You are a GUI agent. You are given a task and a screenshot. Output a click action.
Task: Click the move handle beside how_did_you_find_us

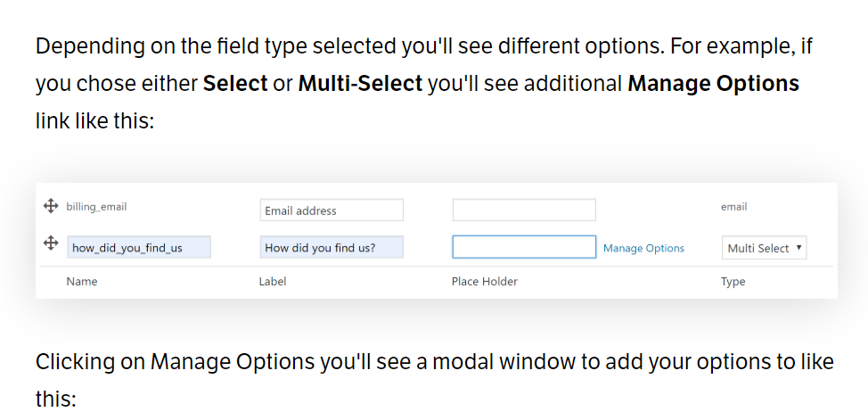tap(51, 243)
